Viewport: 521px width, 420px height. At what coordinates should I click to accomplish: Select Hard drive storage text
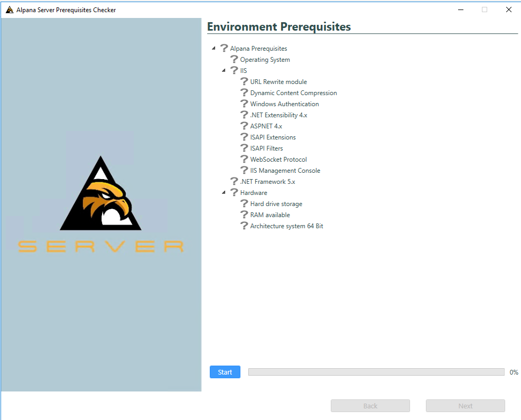click(276, 204)
